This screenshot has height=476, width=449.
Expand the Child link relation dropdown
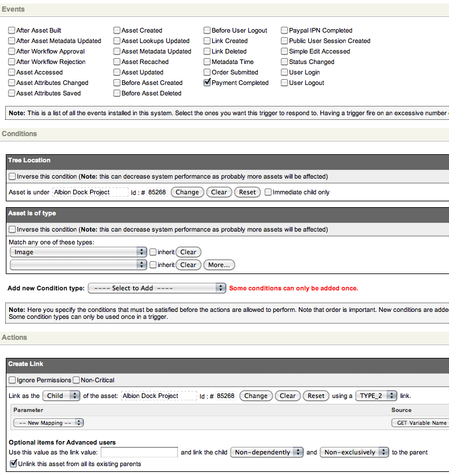(x=61, y=396)
